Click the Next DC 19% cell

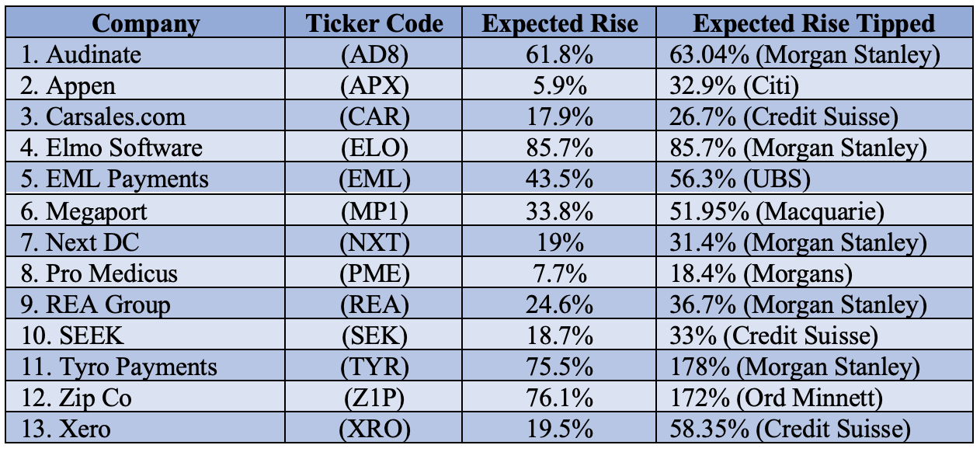[x=559, y=242]
